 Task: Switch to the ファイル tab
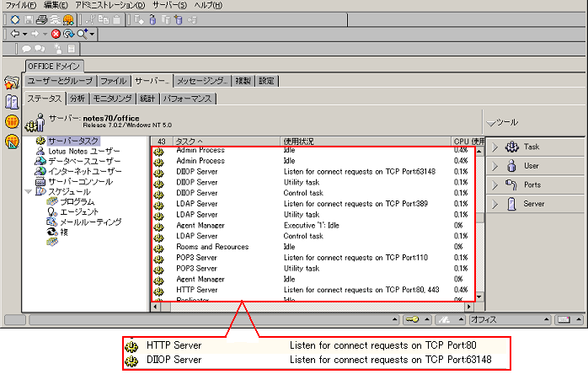pos(113,81)
